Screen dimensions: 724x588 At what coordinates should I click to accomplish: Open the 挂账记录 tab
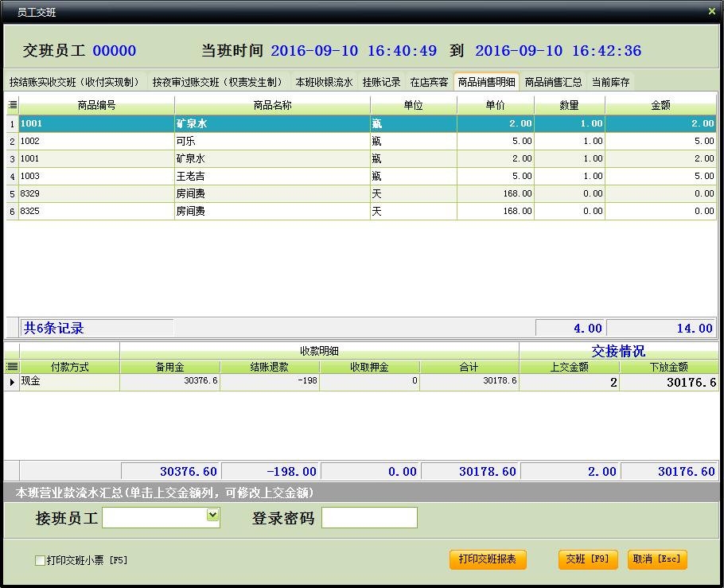(x=381, y=82)
